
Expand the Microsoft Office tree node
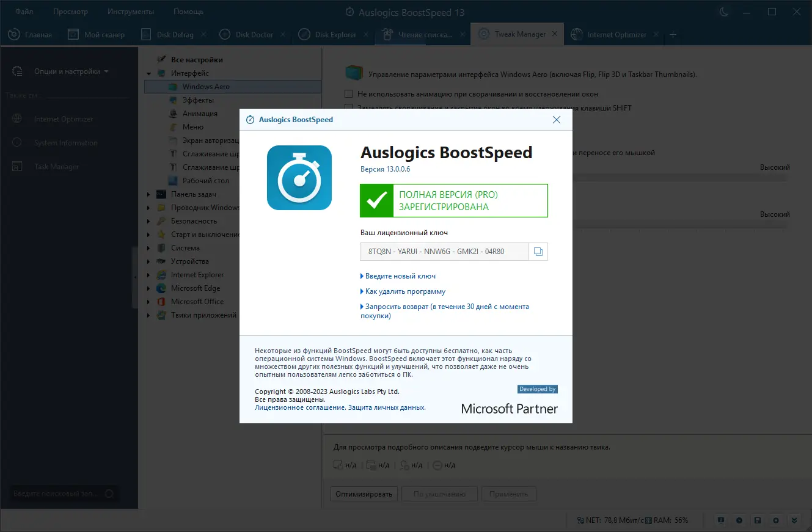pyautogui.click(x=148, y=302)
